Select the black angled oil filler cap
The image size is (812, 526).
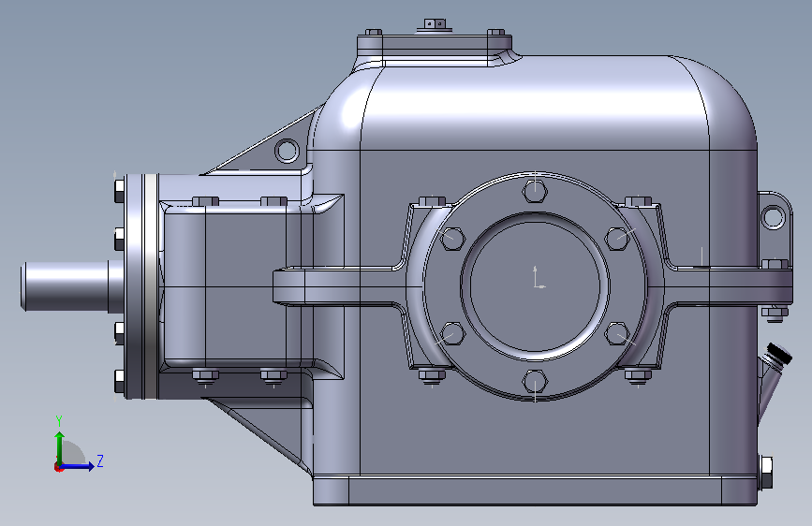pos(779,354)
